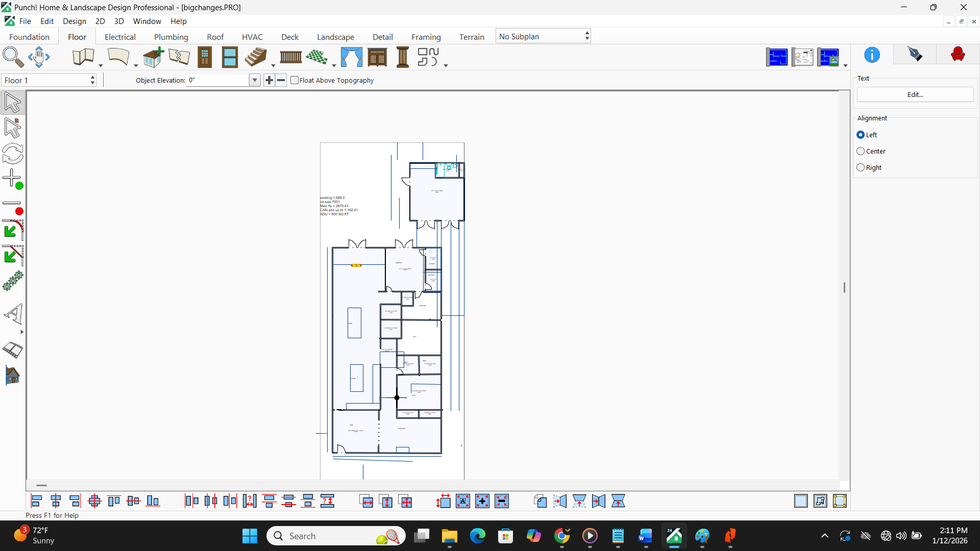Viewport: 980px width, 551px height.
Task: Select the Text tool in left sidebar
Action: click(13, 314)
